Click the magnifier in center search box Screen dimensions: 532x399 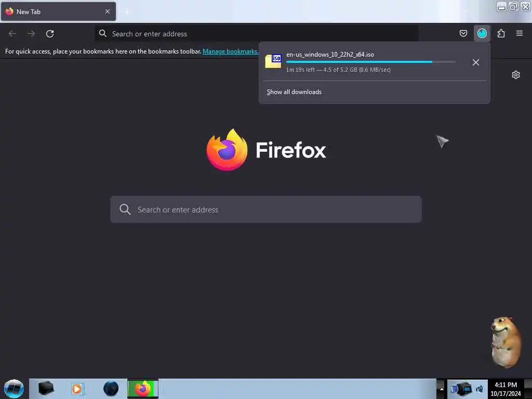125,209
